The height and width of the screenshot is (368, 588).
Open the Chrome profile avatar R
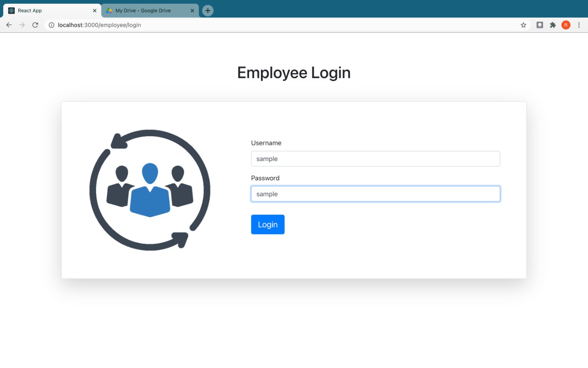pos(565,25)
